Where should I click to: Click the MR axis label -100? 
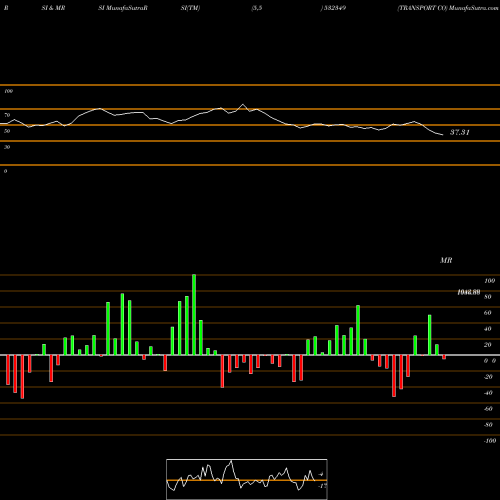[490, 441]
